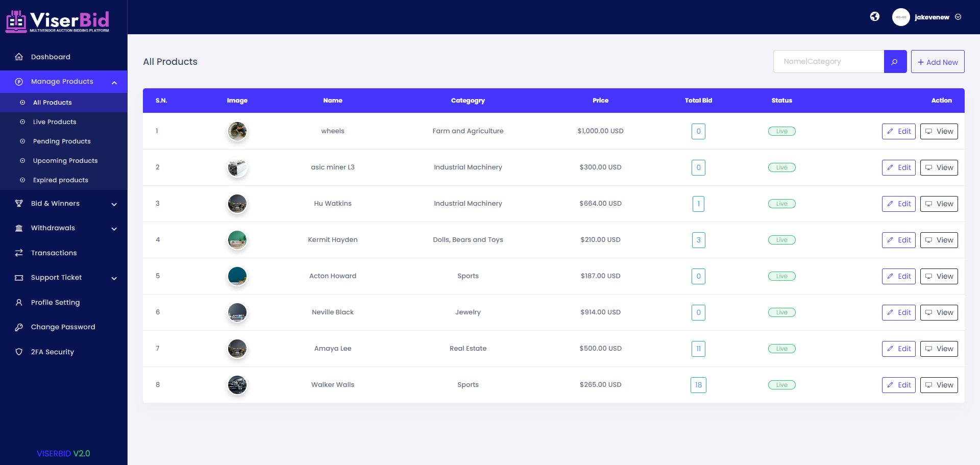Open Dashboard from the sidebar
The width and height of the screenshot is (980, 465).
[x=63, y=57]
